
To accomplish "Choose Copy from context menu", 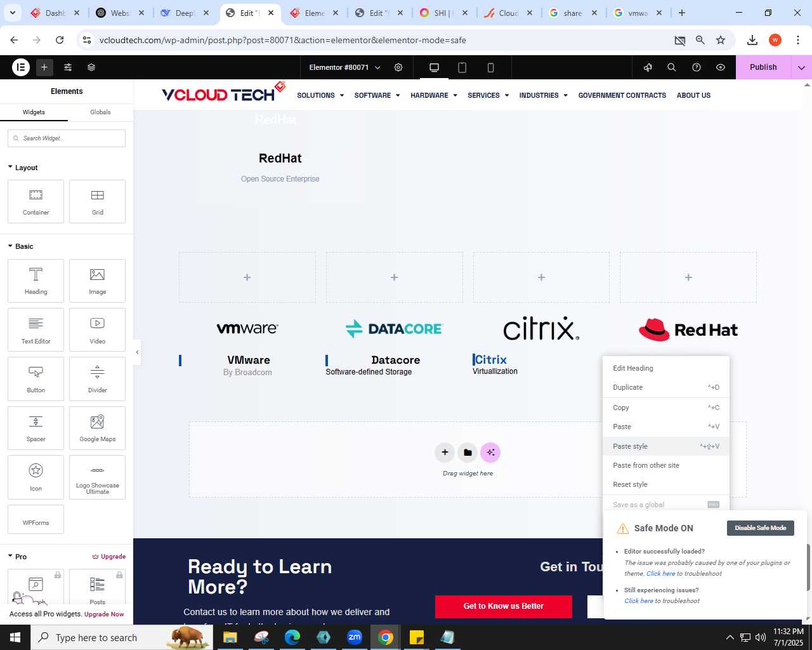I will [x=666, y=408].
